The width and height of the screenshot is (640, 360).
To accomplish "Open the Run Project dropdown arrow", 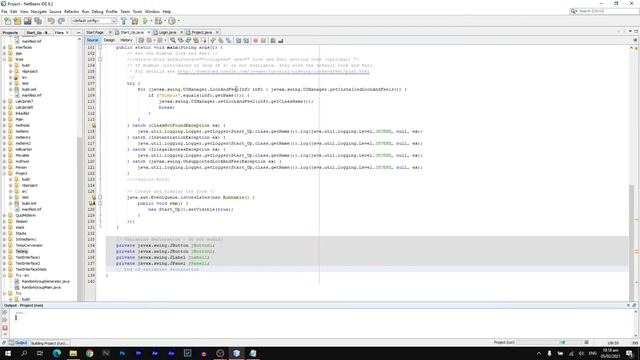I will coord(151,21).
